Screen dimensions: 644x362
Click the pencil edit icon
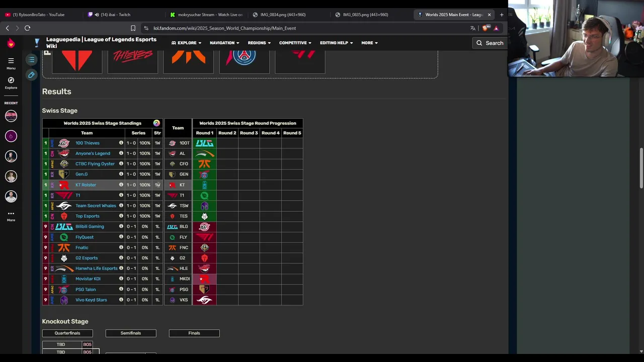pos(31,75)
